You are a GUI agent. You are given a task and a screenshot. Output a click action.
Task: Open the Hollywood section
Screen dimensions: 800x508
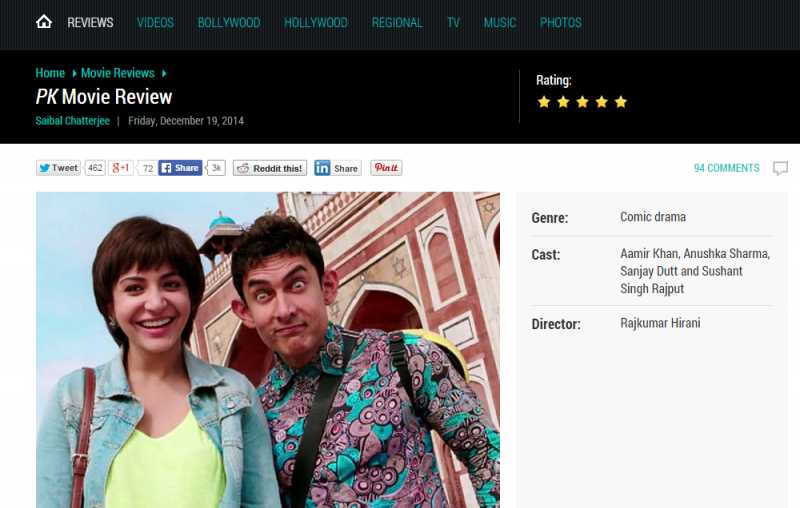tap(316, 22)
